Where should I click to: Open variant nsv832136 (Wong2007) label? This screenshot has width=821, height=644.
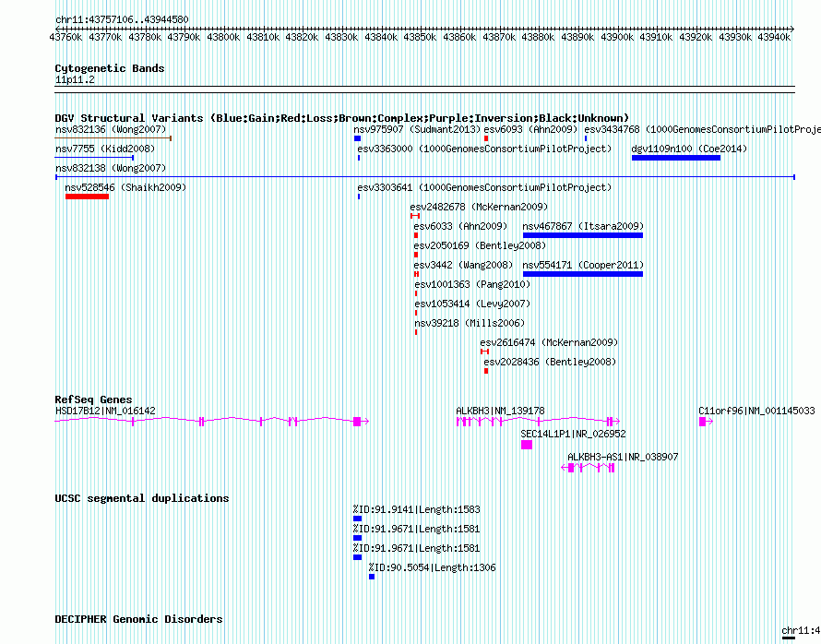point(111,129)
